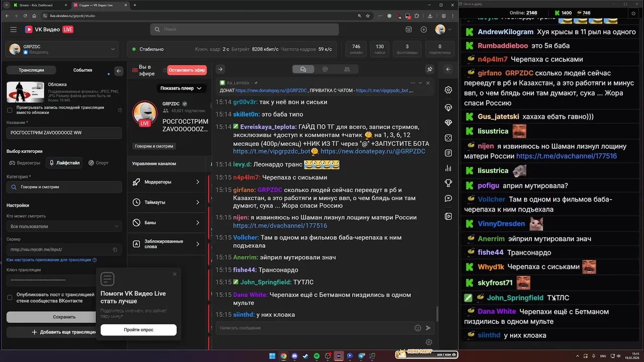Expand the Модераторы section
Viewport: 644px width, 362px height.
[168, 182]
